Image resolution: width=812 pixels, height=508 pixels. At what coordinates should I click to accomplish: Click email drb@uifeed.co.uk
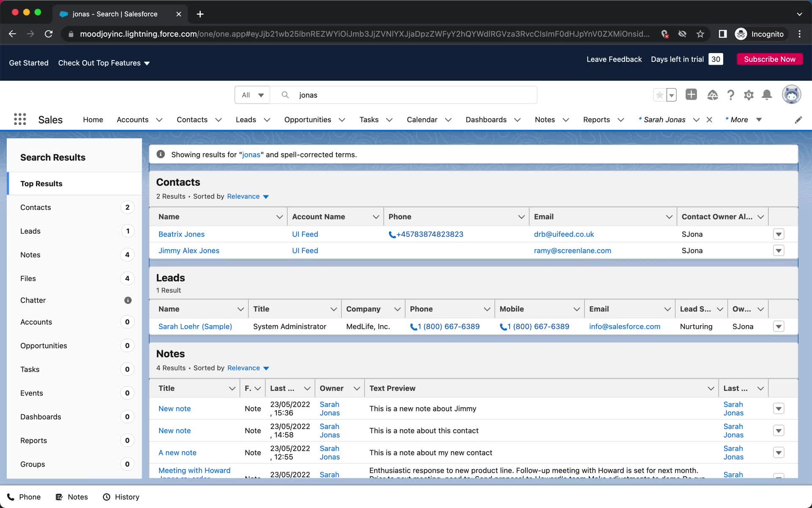coord(564,234)
